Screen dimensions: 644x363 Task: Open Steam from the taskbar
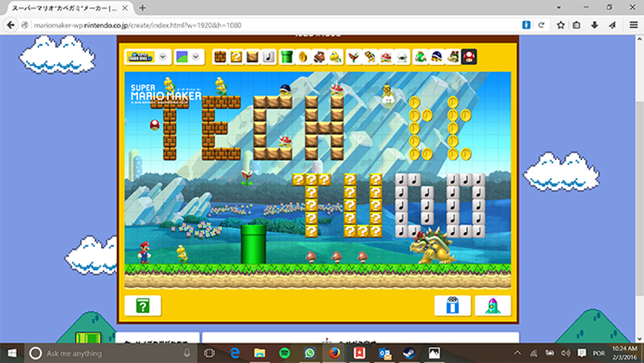pos(409,353)
